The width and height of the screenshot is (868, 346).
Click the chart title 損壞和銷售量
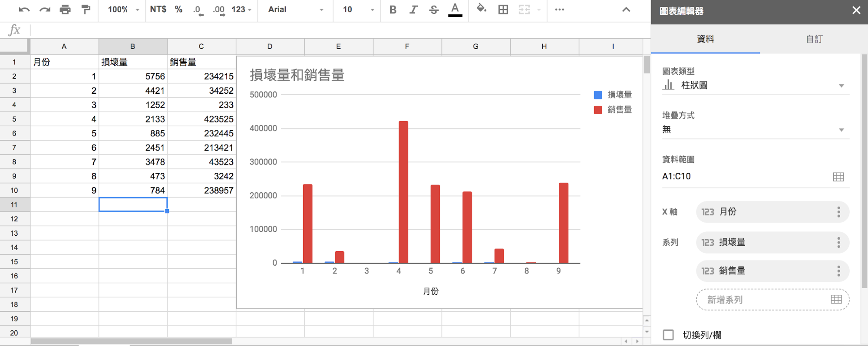tap(297, 75)
